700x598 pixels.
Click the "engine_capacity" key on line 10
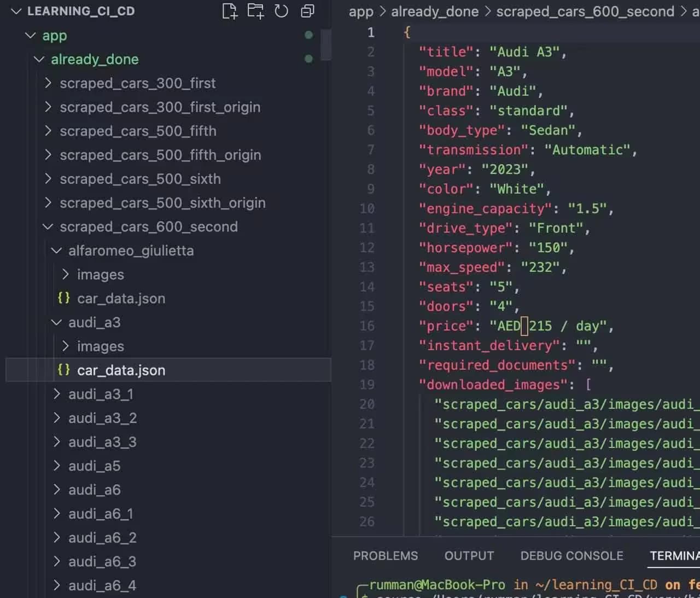486,208
